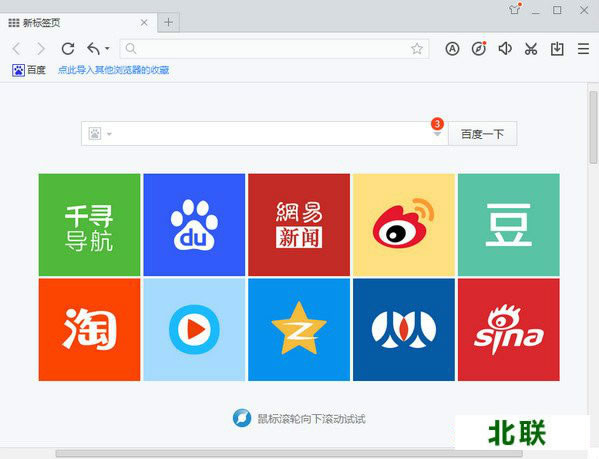Bookmark page with the star icon
This screenshot has height=459, width=599.
pyautogui.click(x=417, y=48)
